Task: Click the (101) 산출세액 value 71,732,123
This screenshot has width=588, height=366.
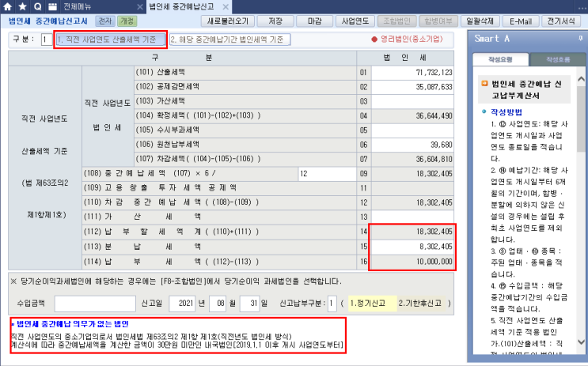Action: [412, 72]
